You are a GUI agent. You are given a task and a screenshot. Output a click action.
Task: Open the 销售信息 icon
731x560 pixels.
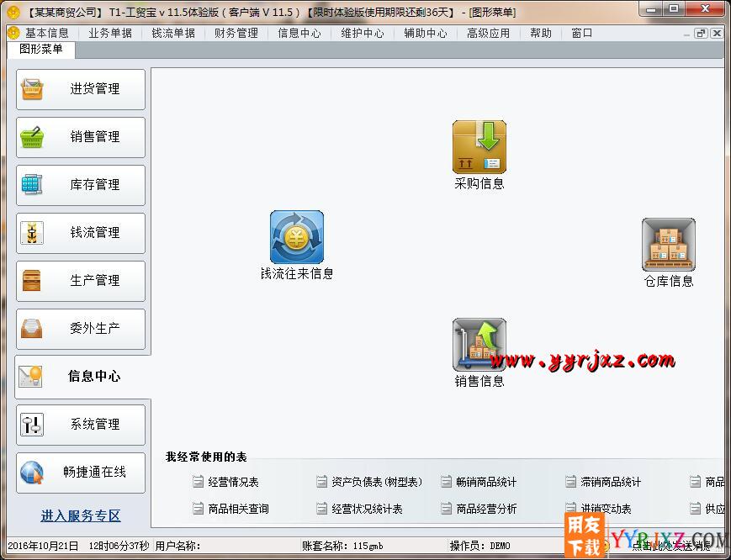click(x=479, y=345)
